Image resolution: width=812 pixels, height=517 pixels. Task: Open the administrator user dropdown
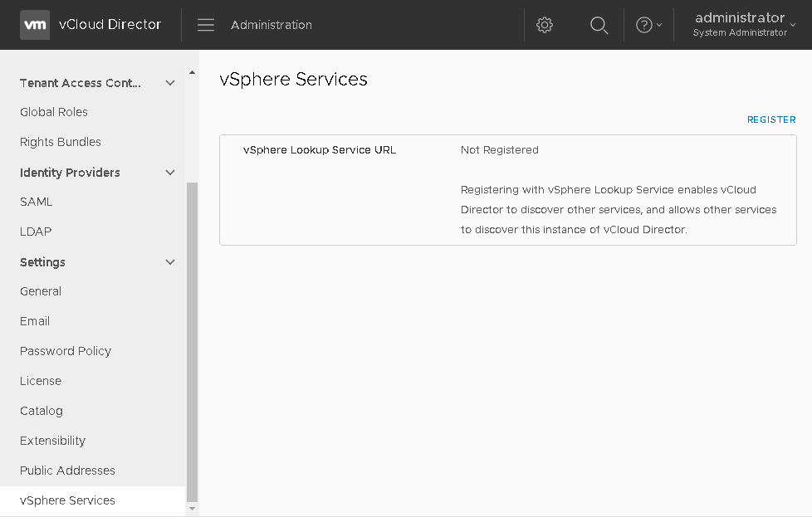click(x=744, y=25)
